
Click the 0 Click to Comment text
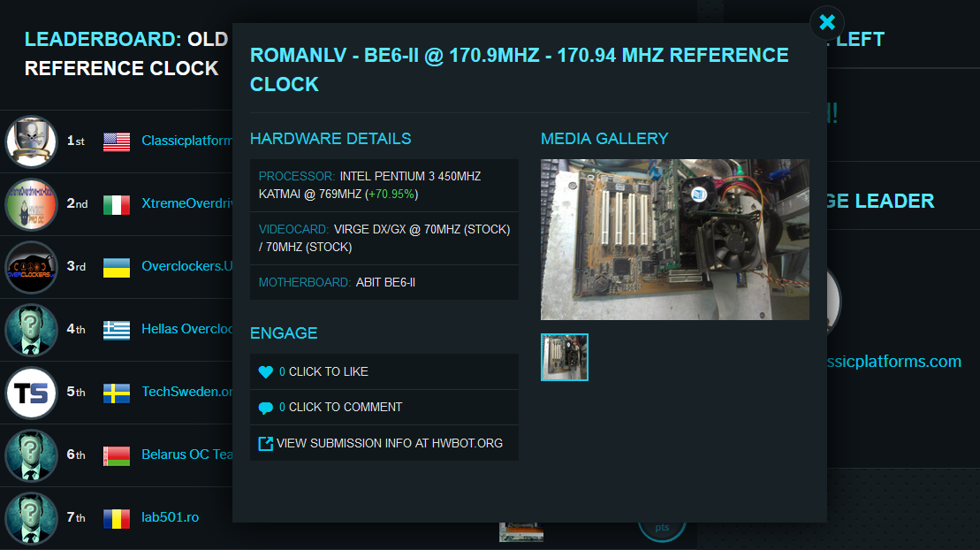340,408
